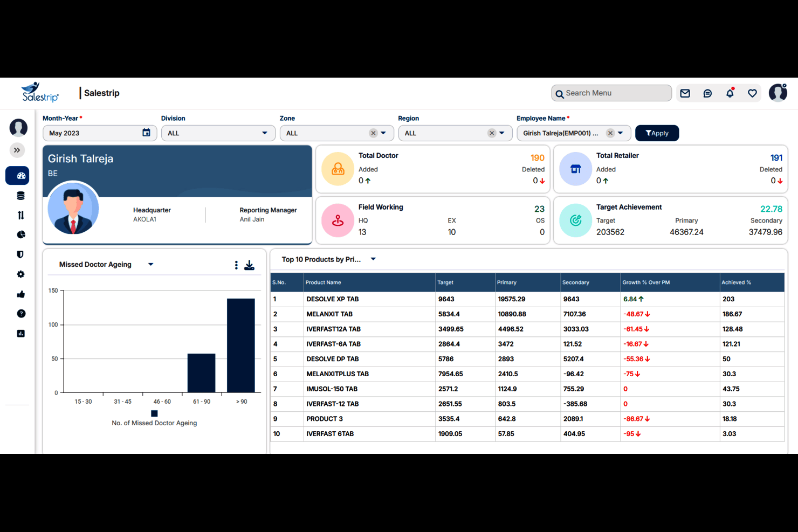Check the notification bell icon
The width and height of the screenshot is (798, 532).
click(x=730, y=93)
